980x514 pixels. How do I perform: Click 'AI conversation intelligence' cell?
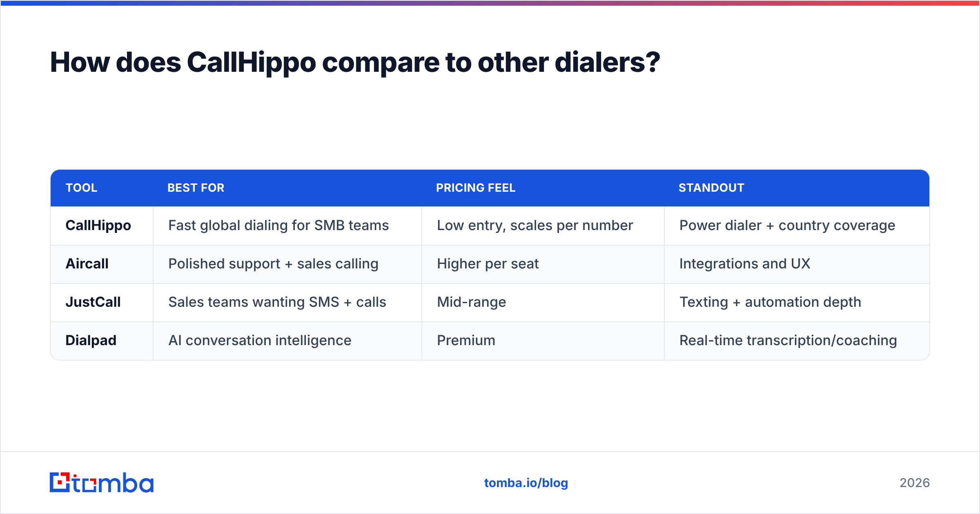coord(287,341)
